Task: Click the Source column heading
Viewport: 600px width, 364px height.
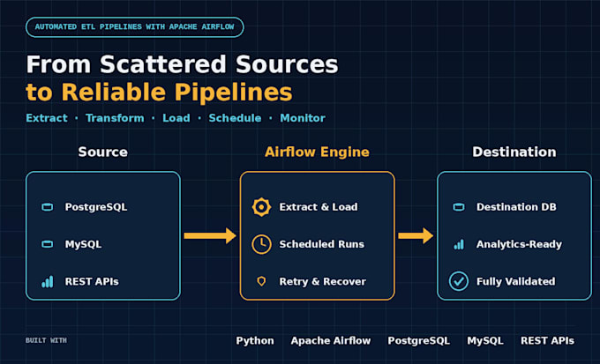Action: [x=103, y=152]
